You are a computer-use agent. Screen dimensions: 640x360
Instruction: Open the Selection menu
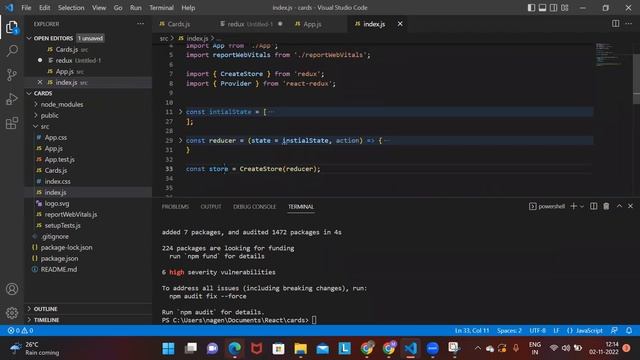[71, 8]
